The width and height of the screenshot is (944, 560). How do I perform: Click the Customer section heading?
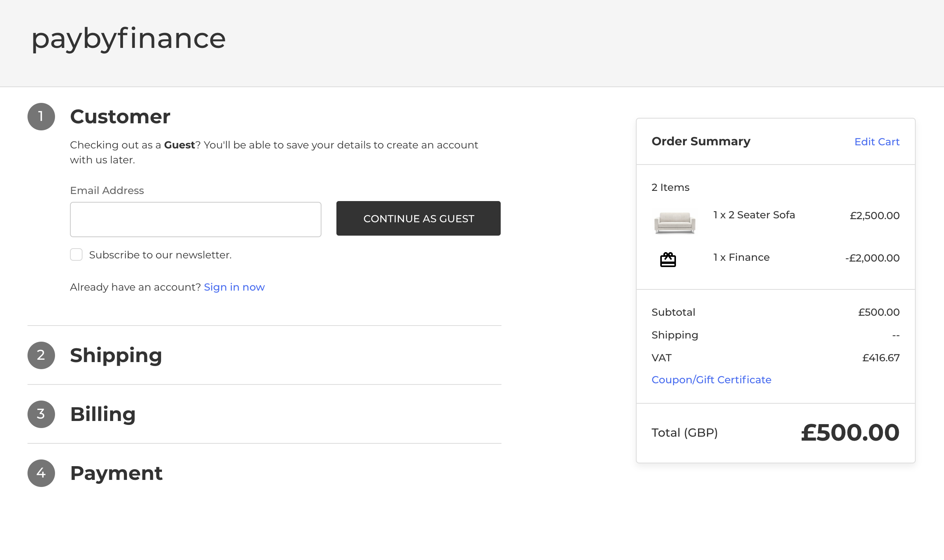point(120,117)
